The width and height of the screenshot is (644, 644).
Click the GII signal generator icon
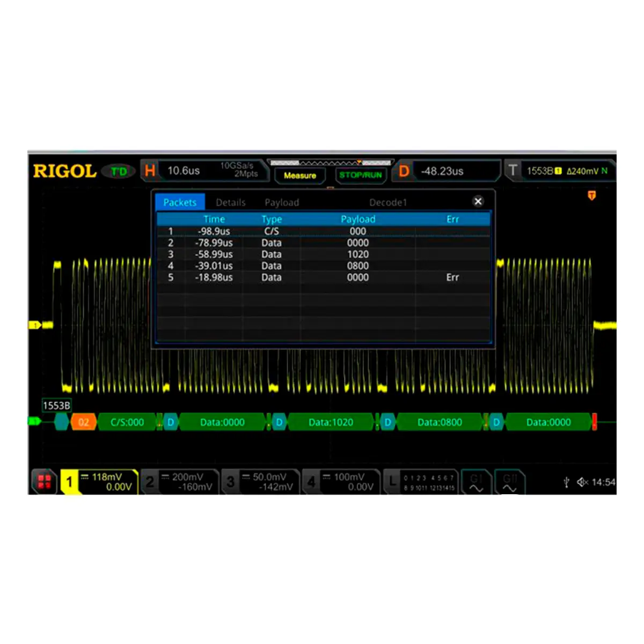pyautogui.click(x=509, y=481)
